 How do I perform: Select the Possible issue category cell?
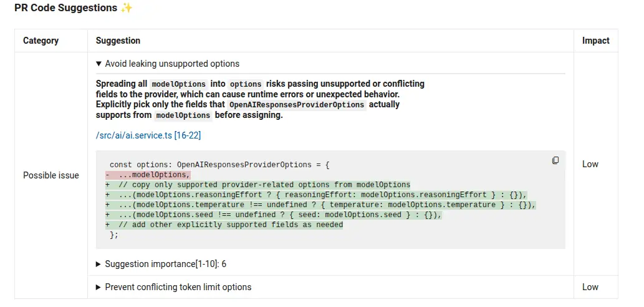tap(51, 175)
